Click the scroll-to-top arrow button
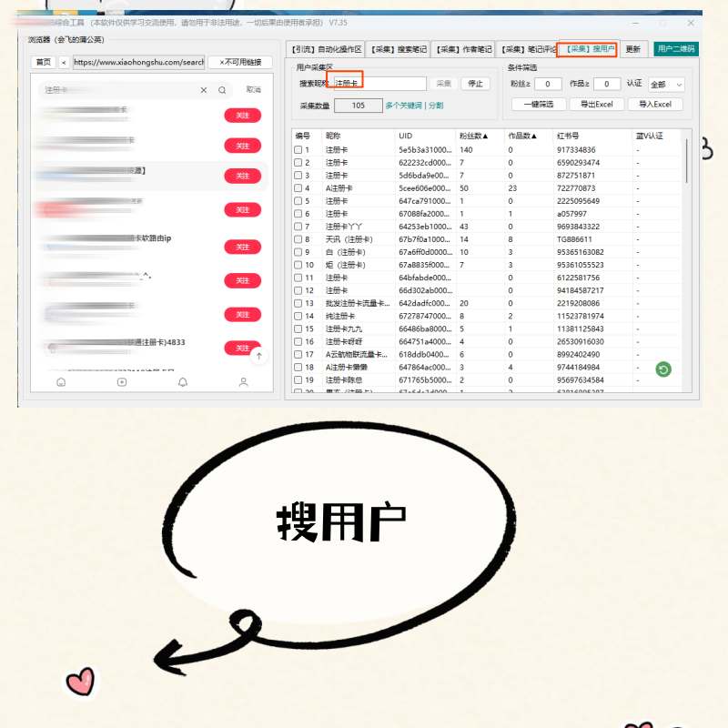 [258, 357]
